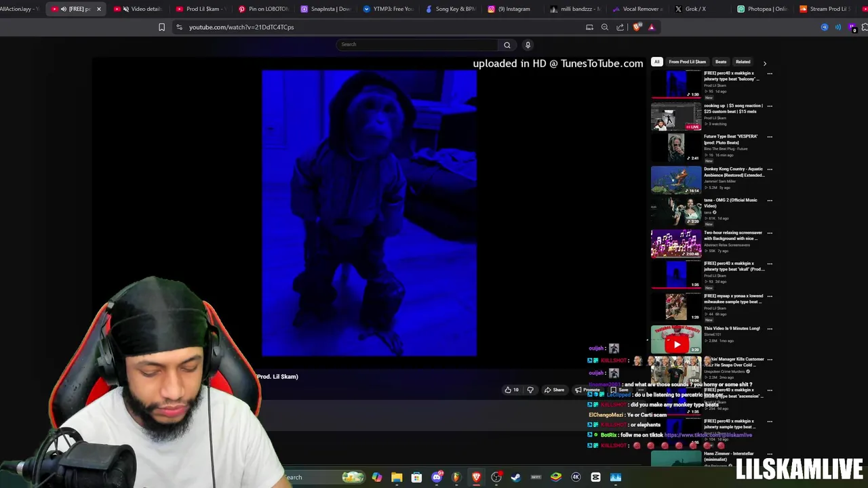This screenshot has height=488, width=868.
Task: Open the 'OMG 2 (Official Music Video)' title
Action: pos(730,203)
